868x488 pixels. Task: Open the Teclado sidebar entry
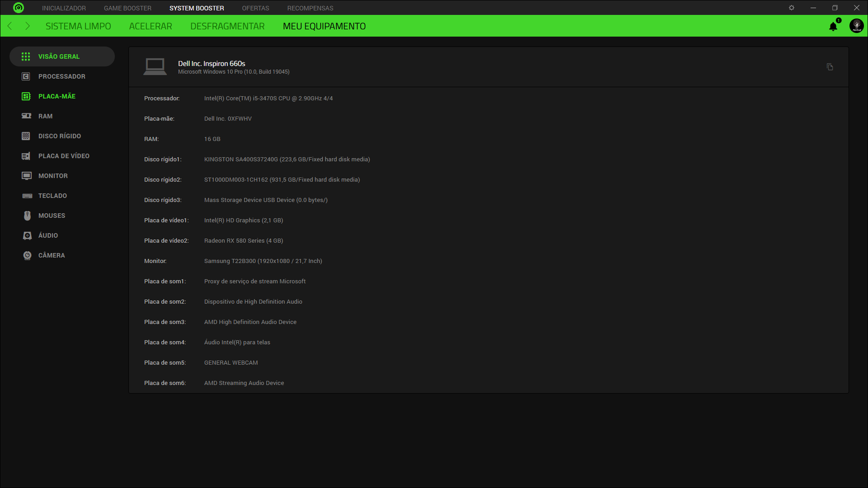point(62,196)
